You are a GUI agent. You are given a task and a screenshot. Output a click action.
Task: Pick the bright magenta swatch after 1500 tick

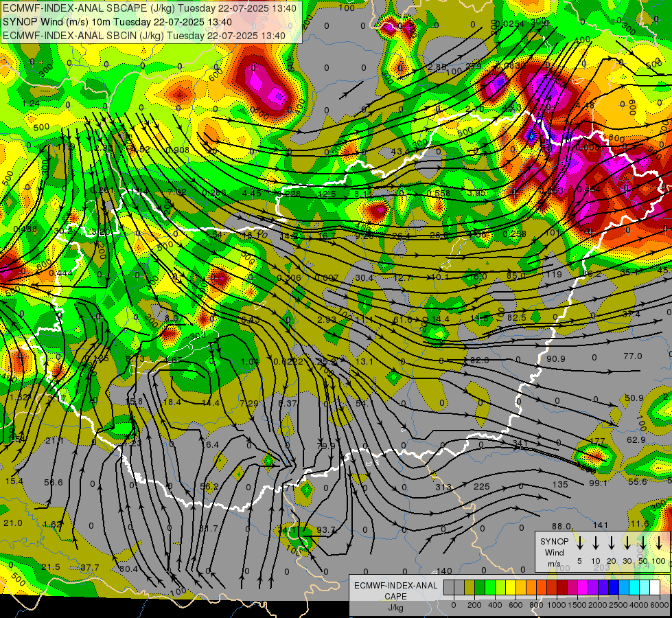click(583, 588)
